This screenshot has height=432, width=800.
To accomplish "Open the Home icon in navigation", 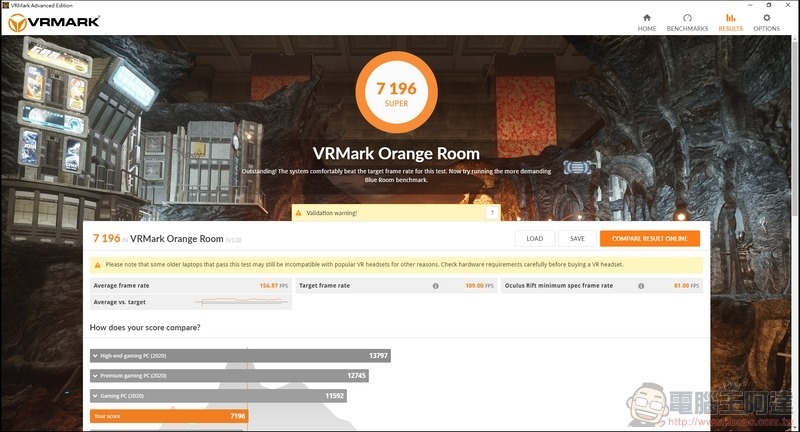I will click(646, 18).
